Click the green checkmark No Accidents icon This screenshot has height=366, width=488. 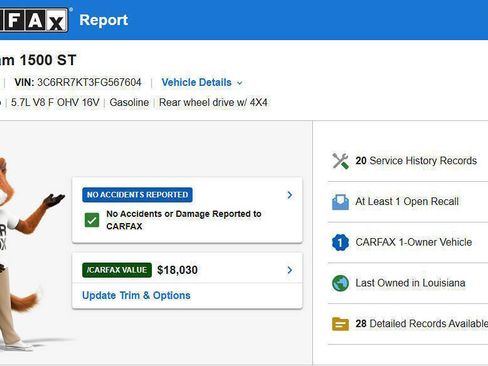(92, 220)
